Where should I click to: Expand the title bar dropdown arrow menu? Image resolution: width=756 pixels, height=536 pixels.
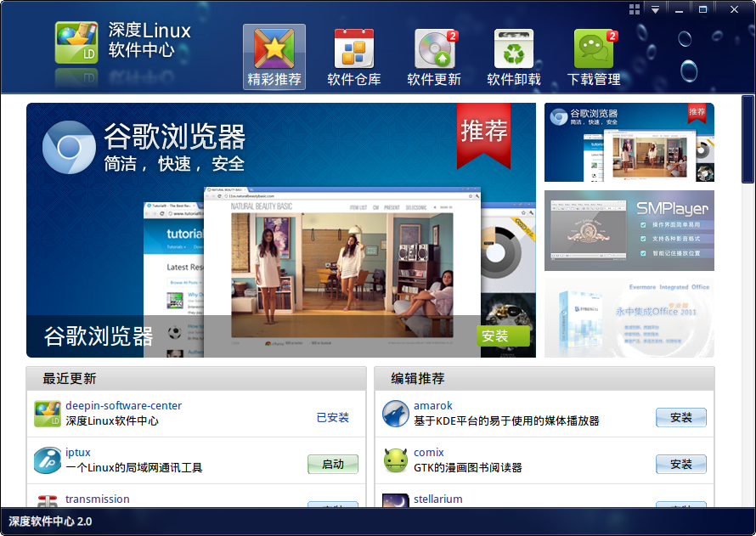pyautogui.click(x=655, y=9)
